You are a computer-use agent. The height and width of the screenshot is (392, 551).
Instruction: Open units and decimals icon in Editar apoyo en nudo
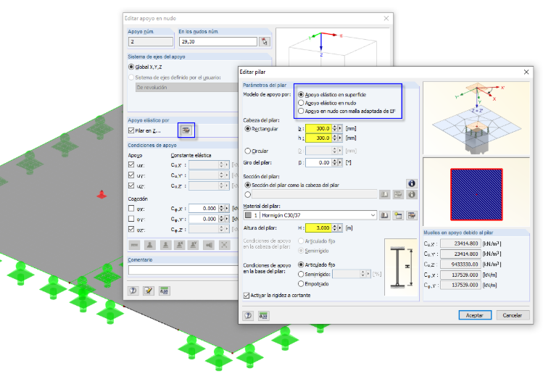[x=164, y=291]
